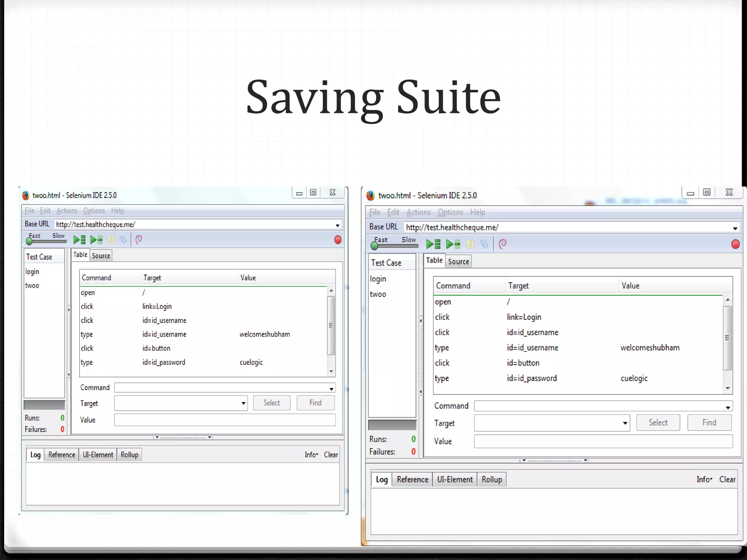Clear the log in right window
Viewport: 747px width, 560px height.
(x=727, y=479)
